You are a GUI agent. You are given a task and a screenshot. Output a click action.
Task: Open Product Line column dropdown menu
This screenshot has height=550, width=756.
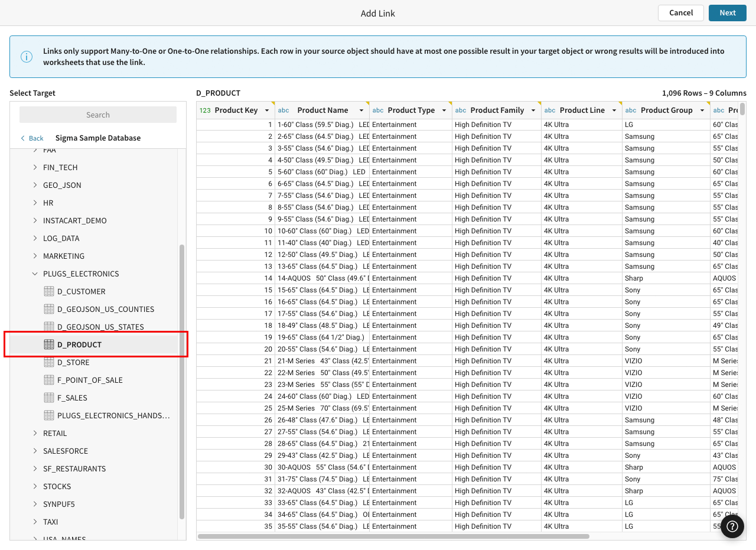tap(614, 110)
